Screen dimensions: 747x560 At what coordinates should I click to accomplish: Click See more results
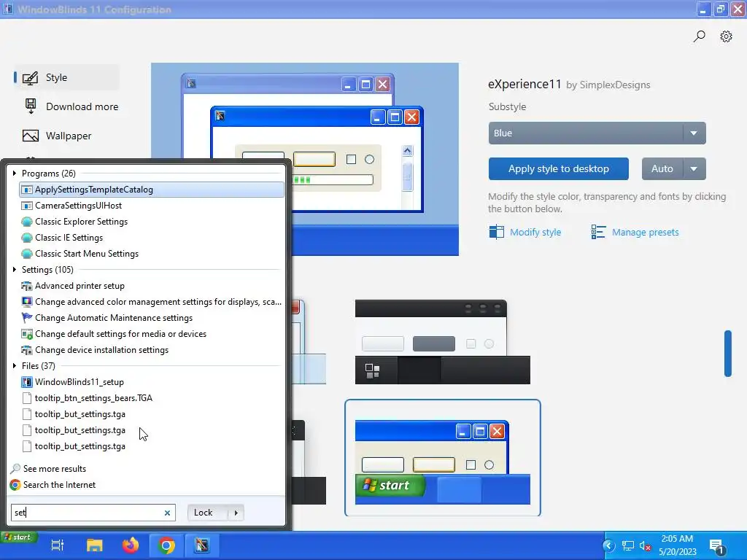[x=54, y=469]
